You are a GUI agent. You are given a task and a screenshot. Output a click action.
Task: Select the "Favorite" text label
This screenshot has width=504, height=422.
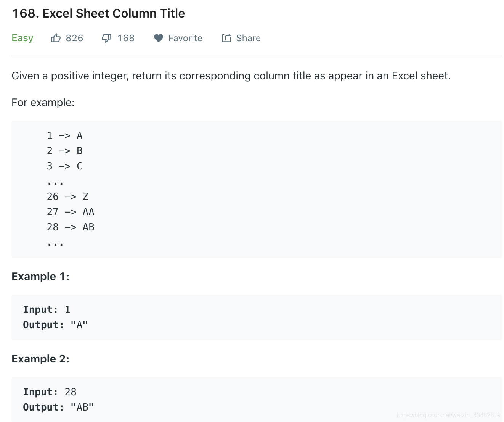click(185, 38)
